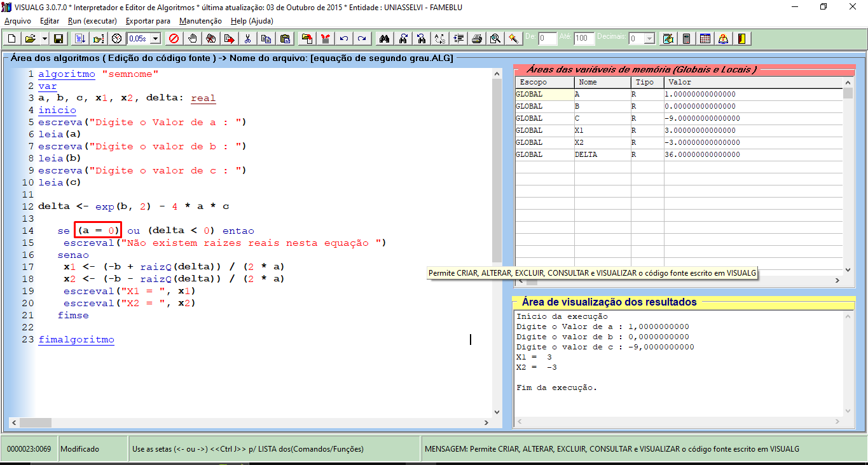This screenshot has height=465, width=868.
Task: Find previous with binoculars back arrow icon
Action: pos(421,39)
